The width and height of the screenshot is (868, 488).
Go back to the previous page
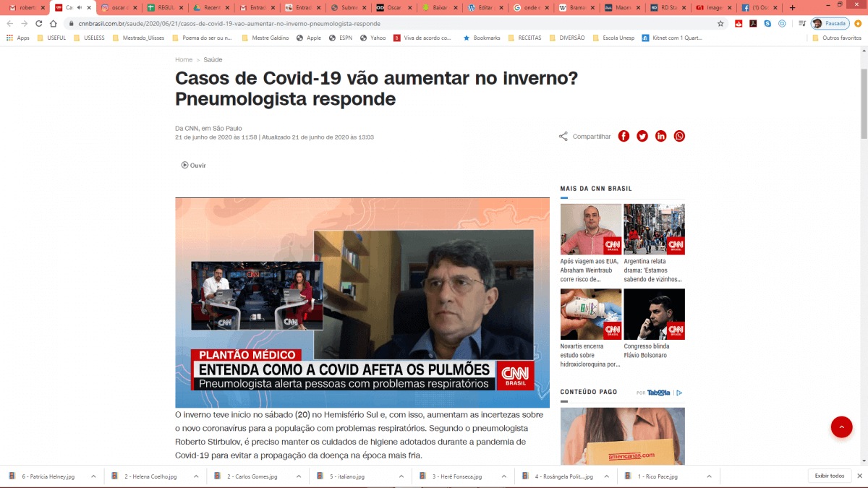point(9,23)
